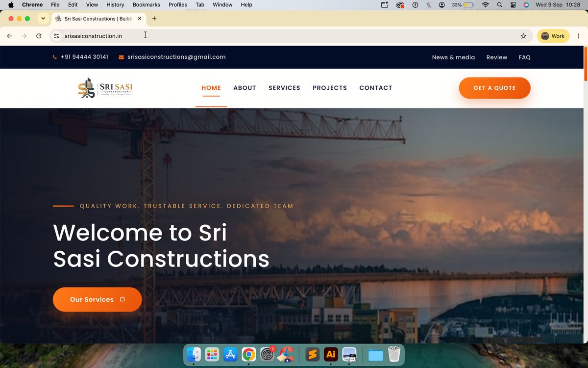
Task: Click the Chrome back arrow
Action: [x=9, y=36]
